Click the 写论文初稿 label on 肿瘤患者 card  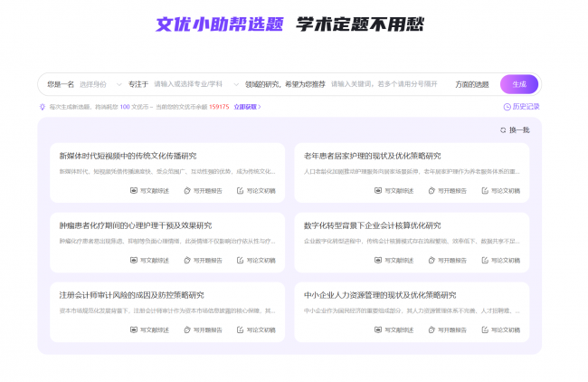tap(261, 260)
